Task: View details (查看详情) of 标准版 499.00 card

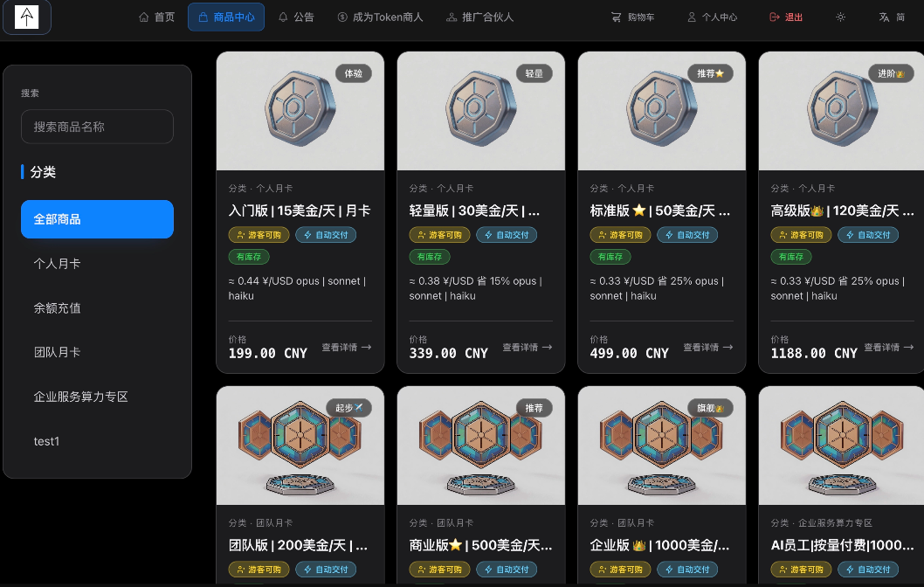Action: [x=707, y=348]
